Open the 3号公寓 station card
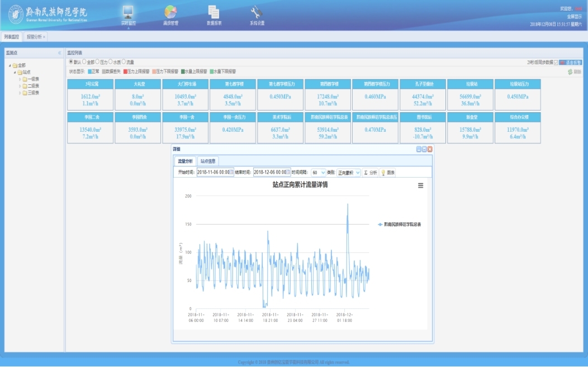 pos(91,94)
